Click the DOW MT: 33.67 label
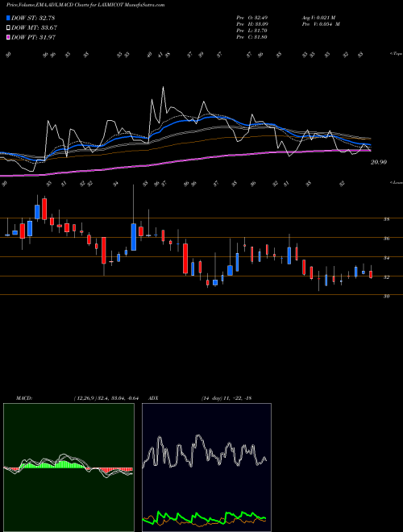 tap(34, 28)
